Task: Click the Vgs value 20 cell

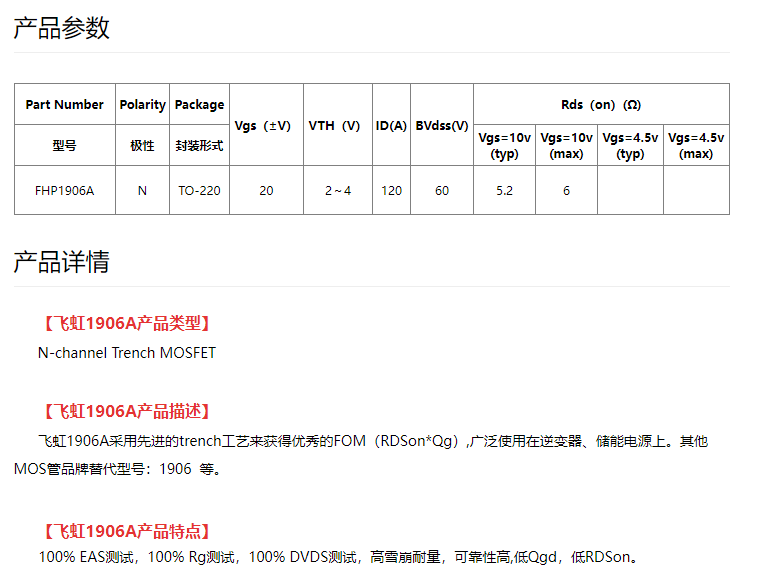Action: coord(266,190)
